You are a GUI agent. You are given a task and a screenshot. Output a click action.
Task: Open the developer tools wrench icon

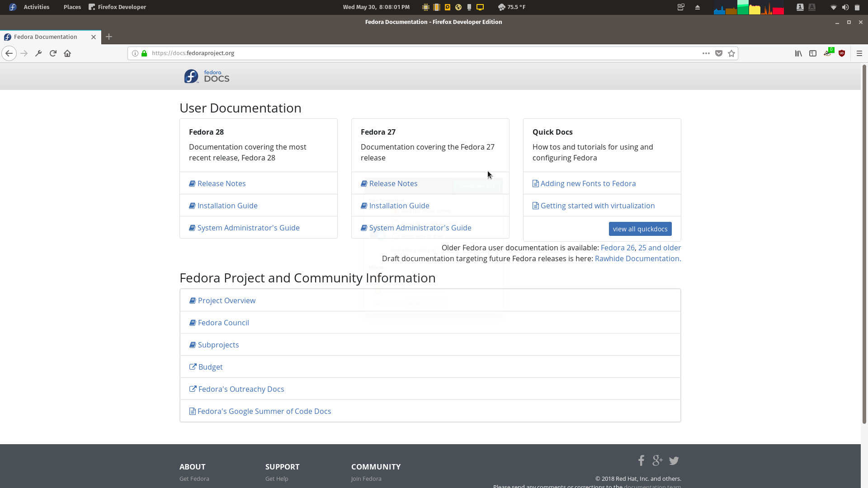tap(38, 53)
